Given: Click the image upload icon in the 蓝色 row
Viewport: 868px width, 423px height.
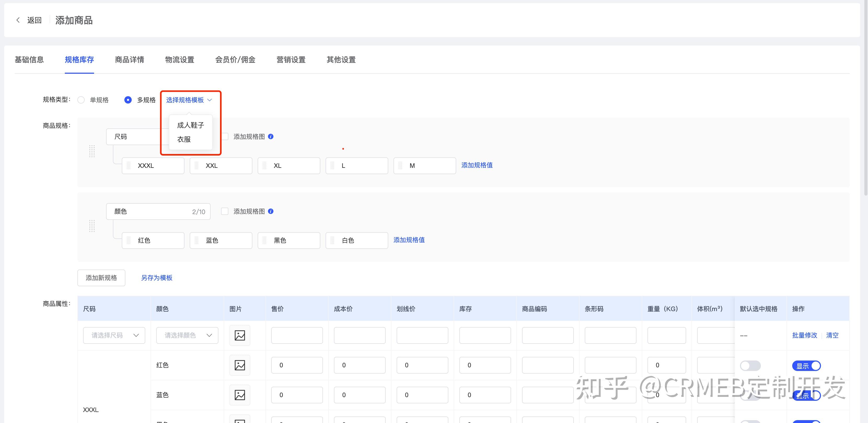Looking at the screenshot, I should (240, 395).
